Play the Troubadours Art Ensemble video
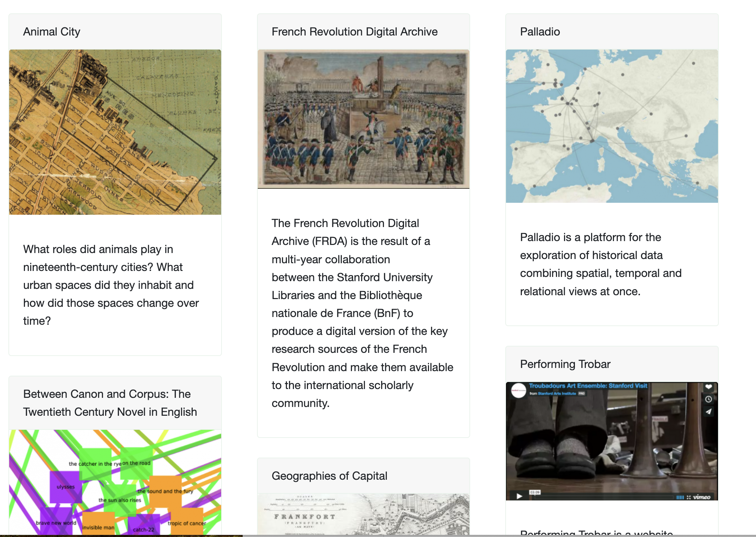The image size is (756, 537). coord(520,496)
